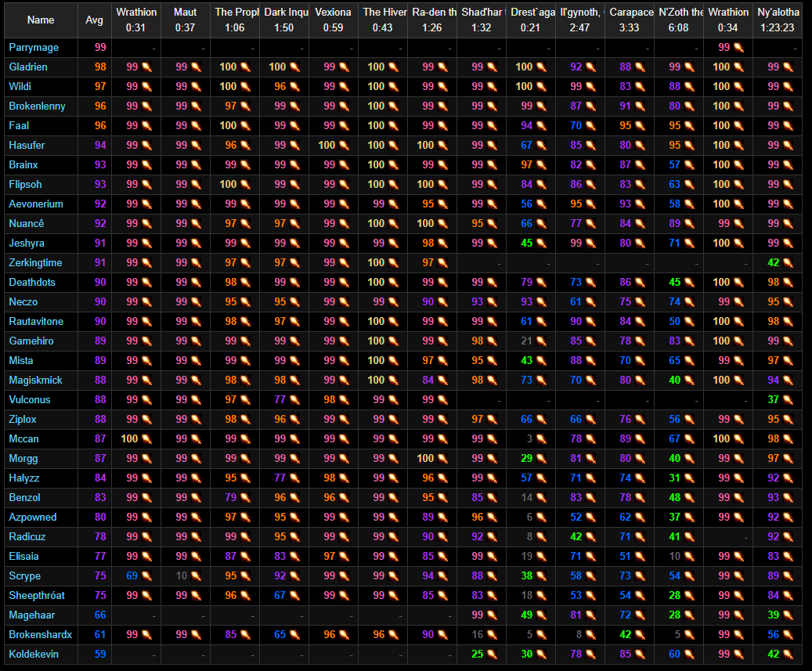Image resolution: width=812 pixels, height=671 pixels.
Task: Sort by the Name column header
Action: 41,20
